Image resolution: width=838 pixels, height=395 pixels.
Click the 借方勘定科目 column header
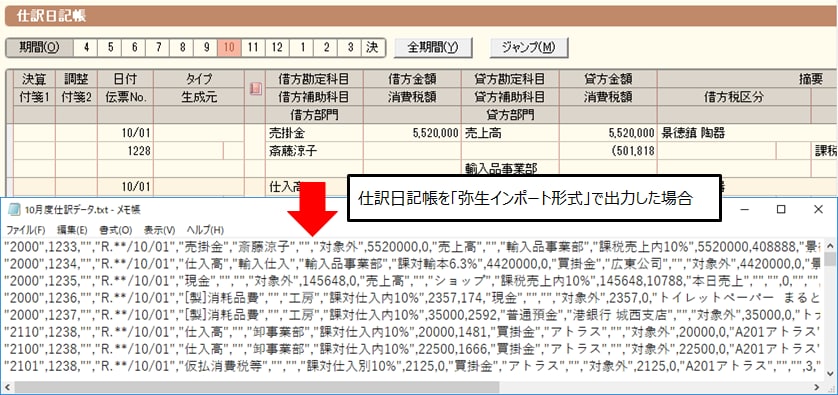click(314, 80)
